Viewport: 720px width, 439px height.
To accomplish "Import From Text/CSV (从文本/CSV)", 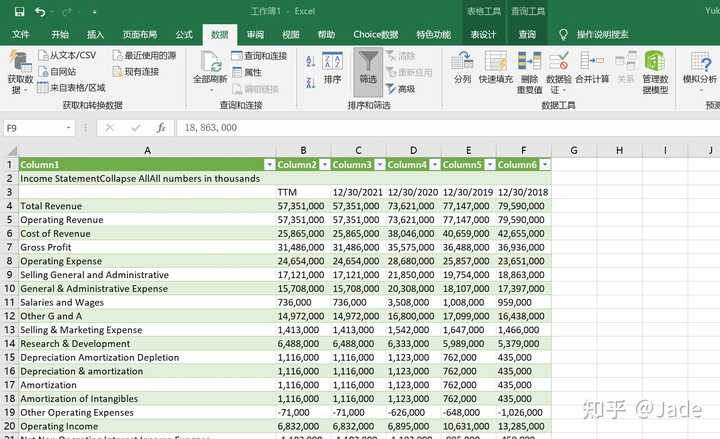I will pyautogui.click(x=68, y=56).
